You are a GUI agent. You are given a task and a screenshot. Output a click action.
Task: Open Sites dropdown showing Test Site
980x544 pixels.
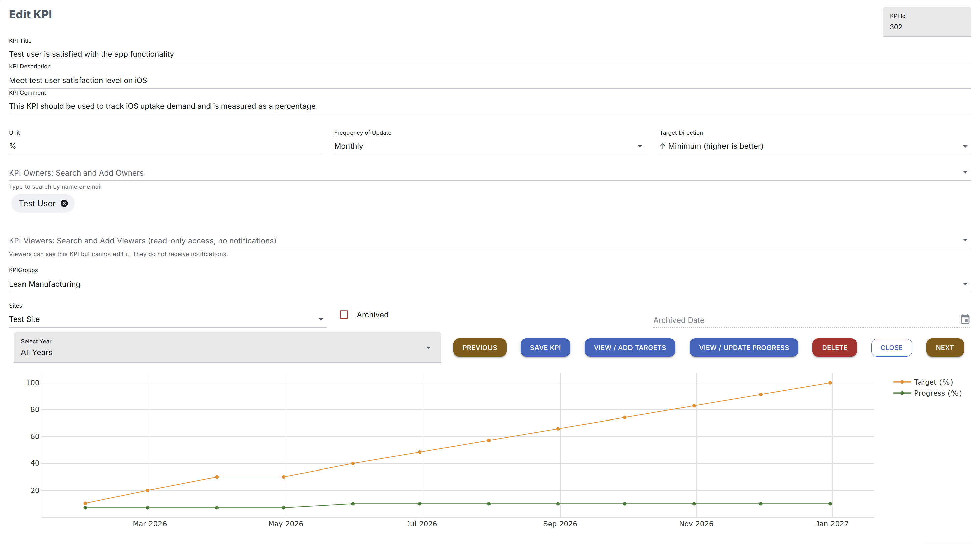tap(168, 319)
